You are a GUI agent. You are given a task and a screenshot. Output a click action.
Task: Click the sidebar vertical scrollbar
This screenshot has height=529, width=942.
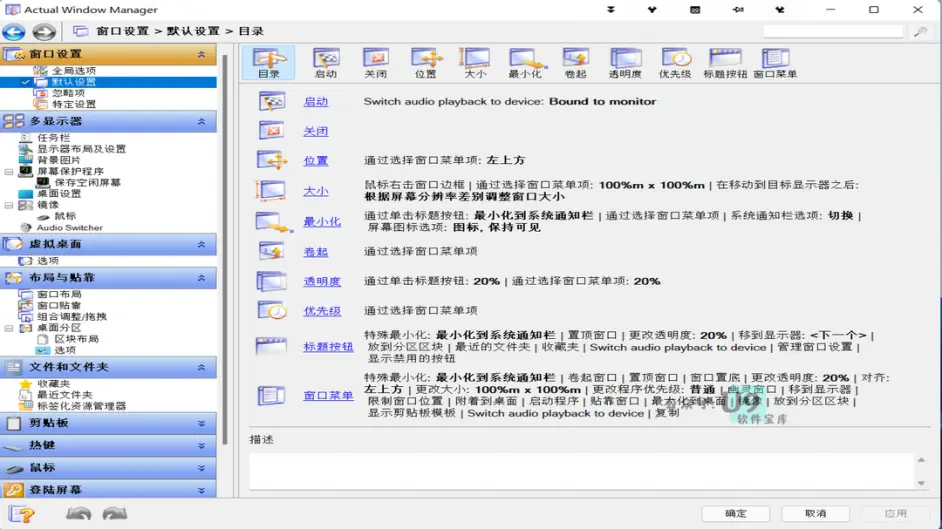point(225,249)
